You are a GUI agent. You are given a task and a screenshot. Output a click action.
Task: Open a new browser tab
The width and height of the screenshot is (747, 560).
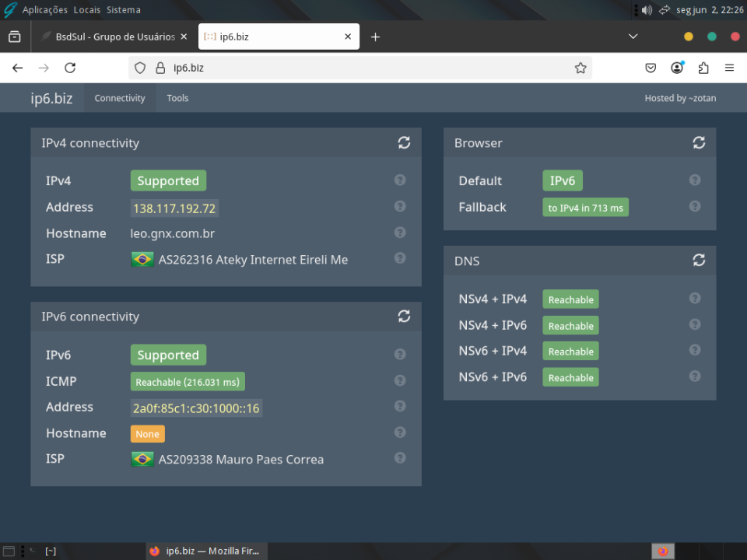point(375,37)
